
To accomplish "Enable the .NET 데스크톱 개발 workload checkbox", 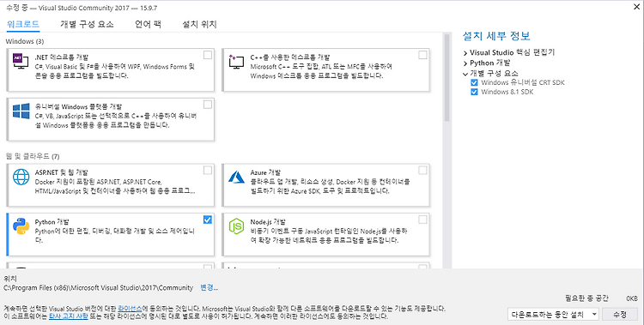I will pos(208,55).
